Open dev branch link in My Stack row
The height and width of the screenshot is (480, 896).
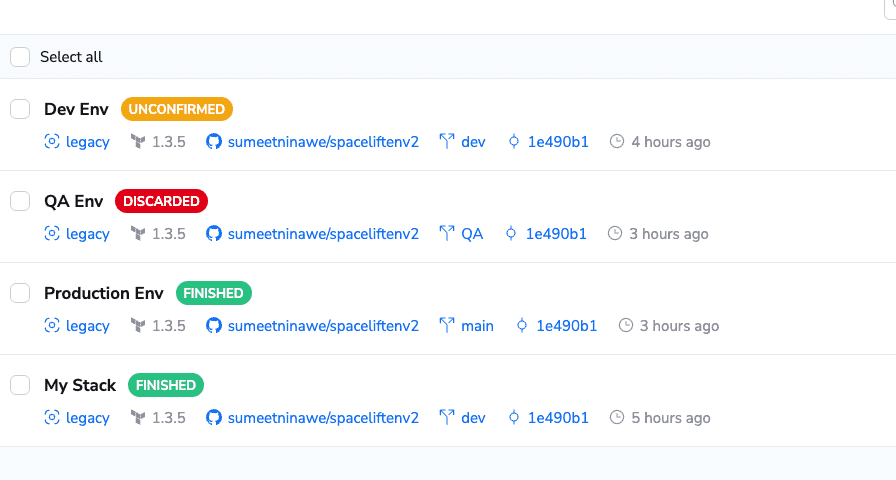coord(473,418)
